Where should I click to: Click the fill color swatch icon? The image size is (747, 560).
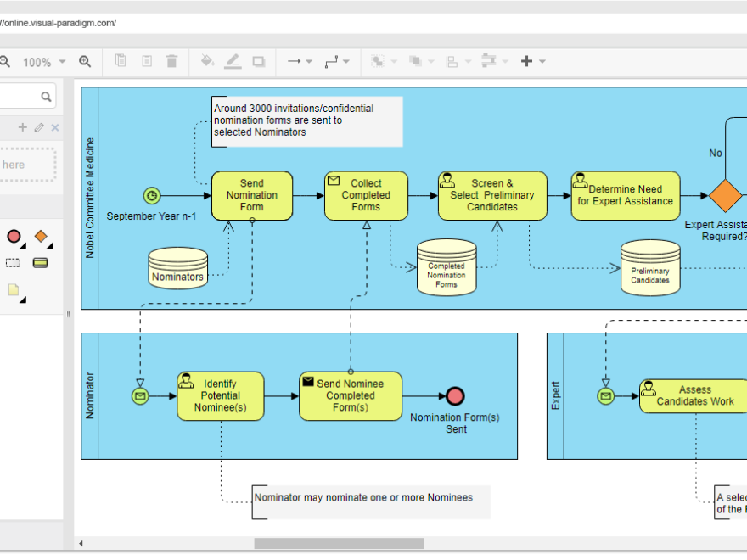coord(206,61)
